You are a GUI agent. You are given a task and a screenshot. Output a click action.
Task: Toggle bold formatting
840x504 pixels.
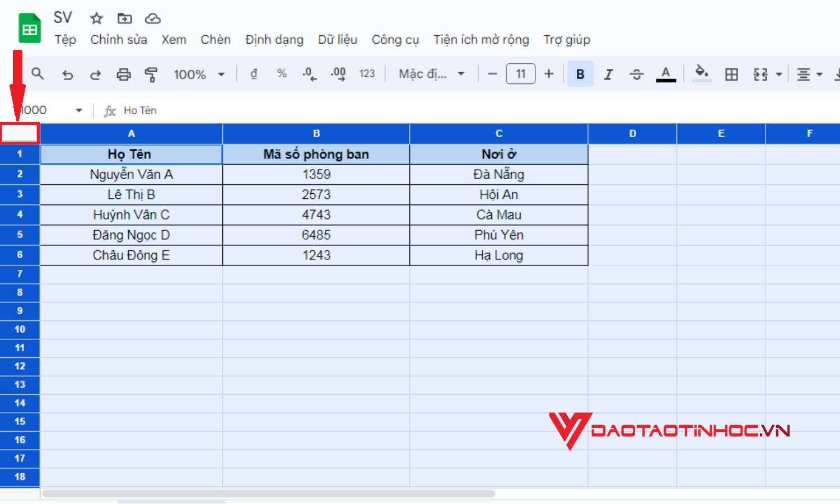(580, 73)
